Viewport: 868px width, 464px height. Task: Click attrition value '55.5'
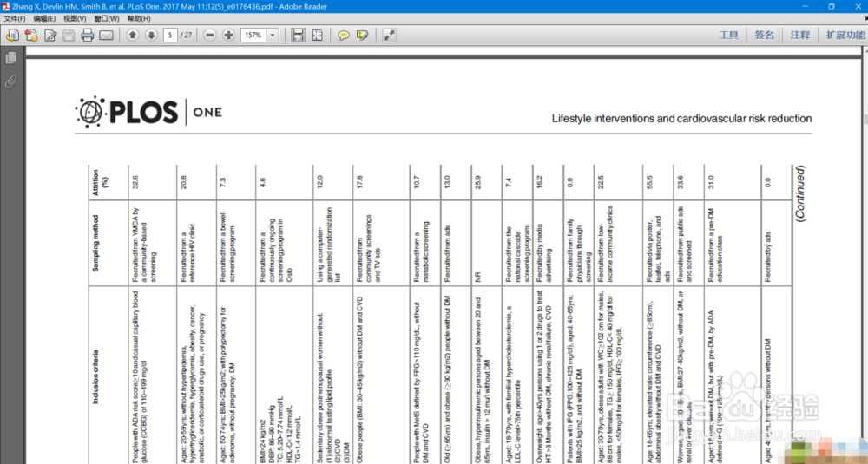pyautogui.click(x=648, y=182)
